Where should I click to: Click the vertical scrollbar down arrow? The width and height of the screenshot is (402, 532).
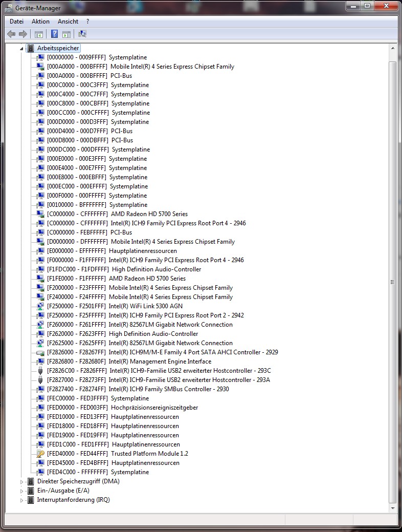(392, 508)
